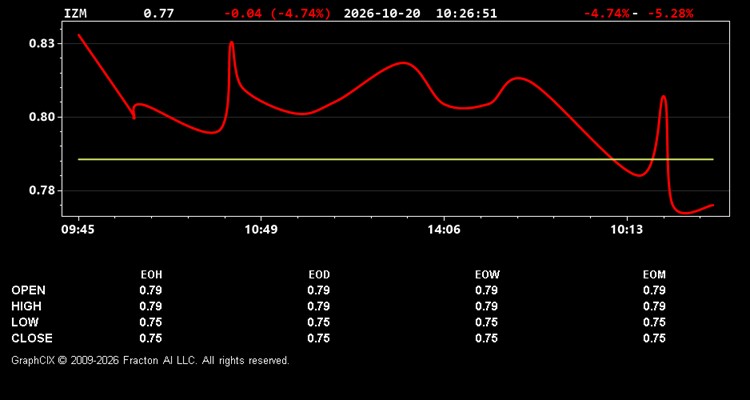Click the yellow horizontal reference line
750x400 pixels.
click(396, 159)
